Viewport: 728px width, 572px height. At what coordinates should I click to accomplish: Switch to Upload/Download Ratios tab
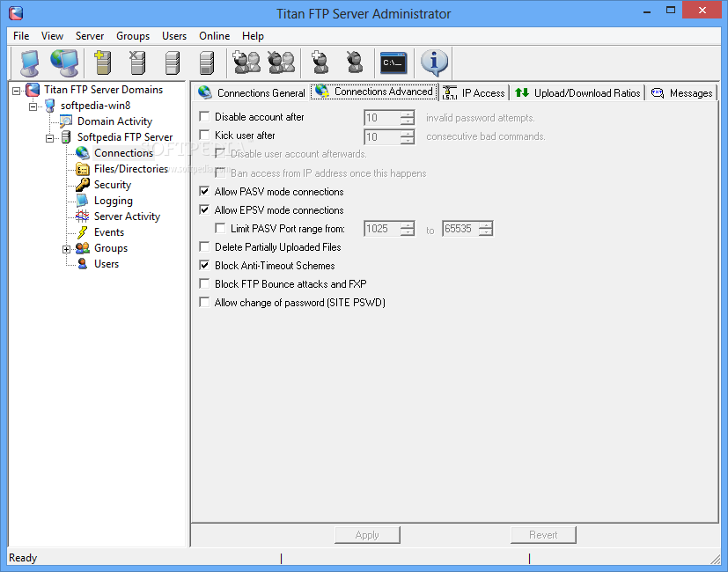pyautogui.click(x=578, y=93)
